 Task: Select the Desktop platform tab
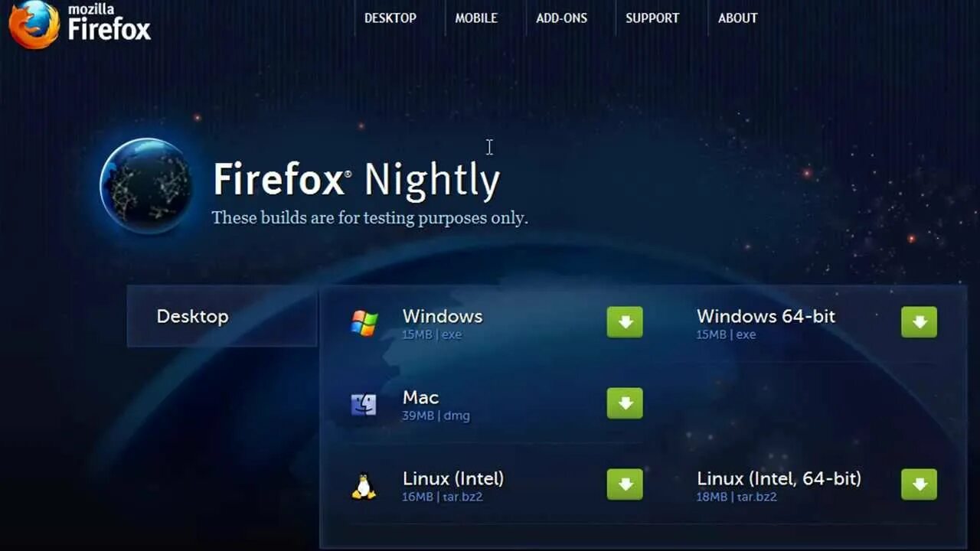click(x=222, y=316)
